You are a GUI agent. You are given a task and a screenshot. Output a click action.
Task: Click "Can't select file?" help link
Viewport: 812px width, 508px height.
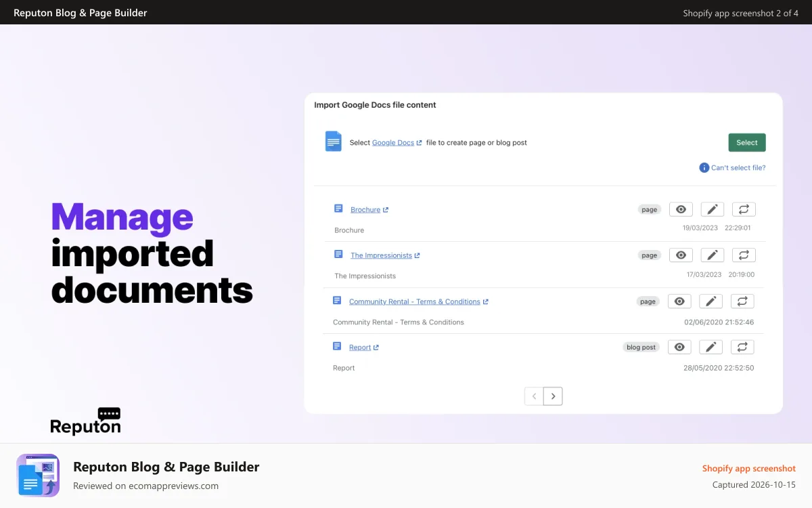click(x=738, y=167)
